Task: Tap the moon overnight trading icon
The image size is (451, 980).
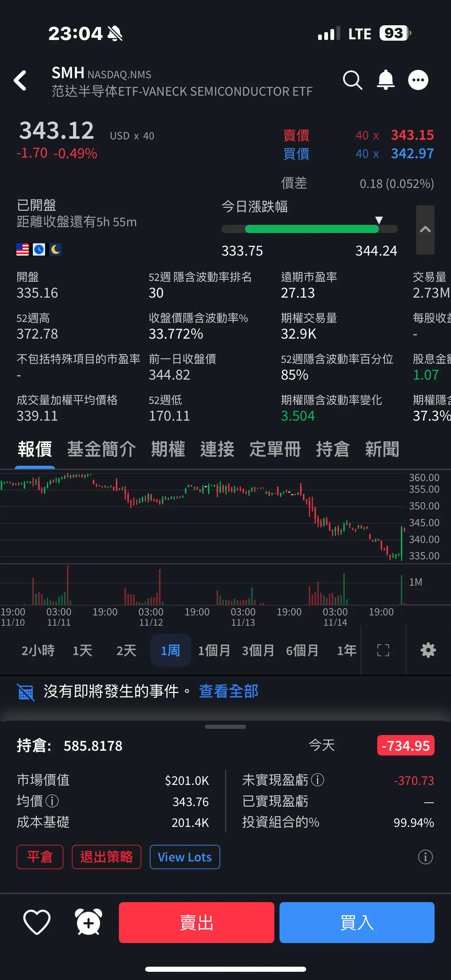Action: pos(55,249)
